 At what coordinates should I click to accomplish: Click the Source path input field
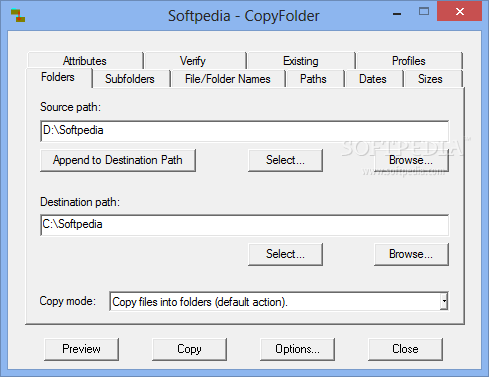tap(244, 131)
